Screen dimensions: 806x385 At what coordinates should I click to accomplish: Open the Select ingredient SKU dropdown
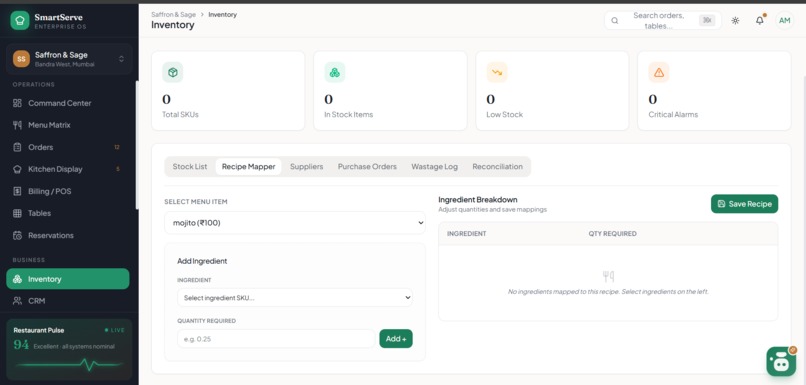coord(295,298)
